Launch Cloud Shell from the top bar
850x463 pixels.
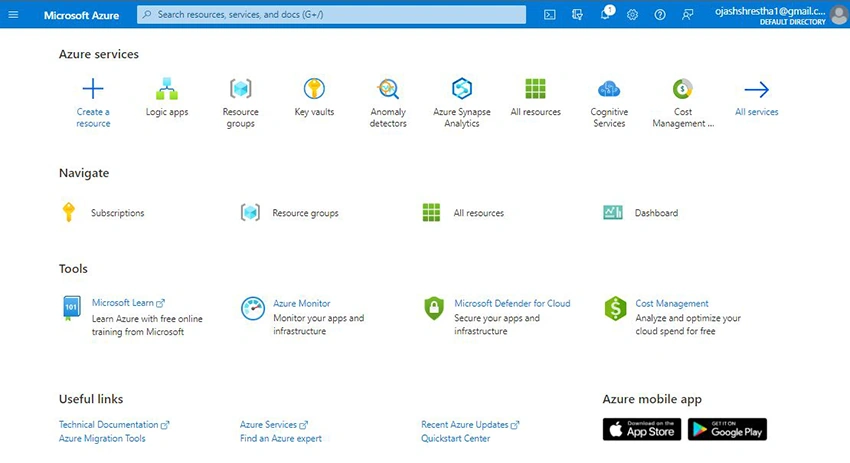coord(550,15)
